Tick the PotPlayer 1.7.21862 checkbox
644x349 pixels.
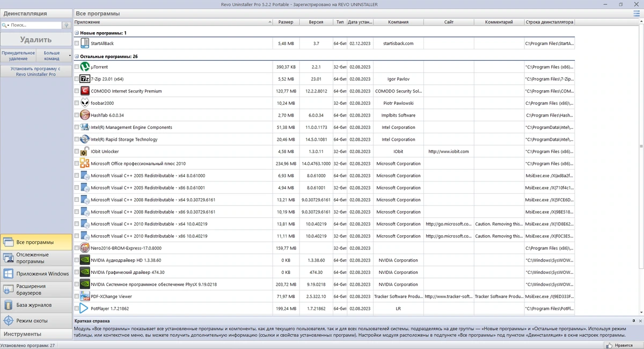coord(76,309)
